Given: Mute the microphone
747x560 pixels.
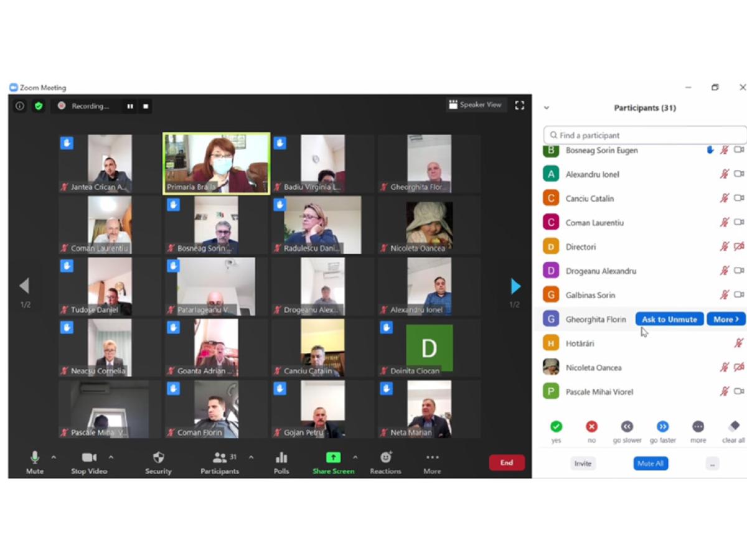Looking at the screenshot, I should (x=35, y=458).
